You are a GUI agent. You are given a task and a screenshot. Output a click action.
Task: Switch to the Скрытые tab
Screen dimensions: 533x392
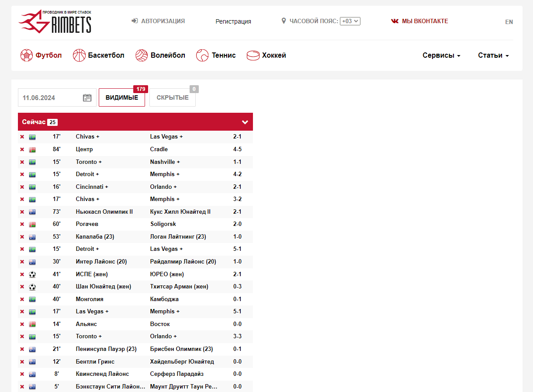173,97
